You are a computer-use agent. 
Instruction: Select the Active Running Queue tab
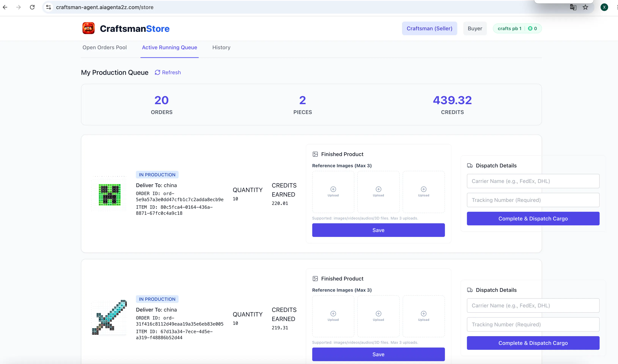point(169,47)
